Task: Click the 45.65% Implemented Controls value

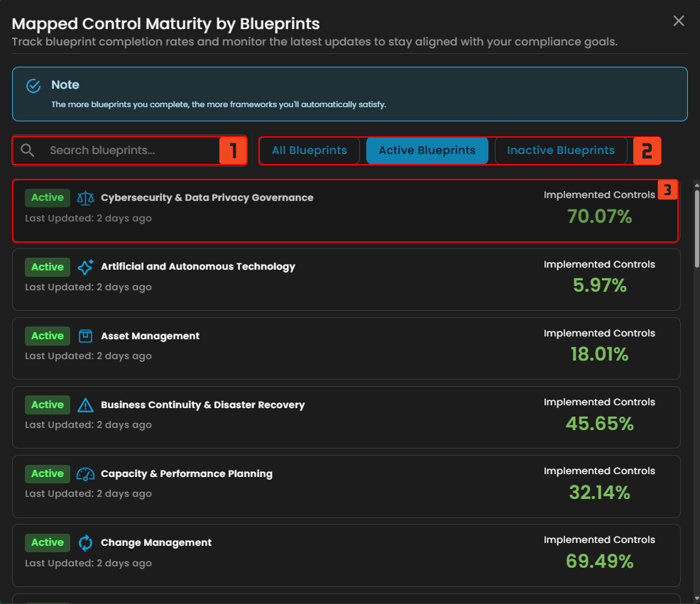Action: point(599,424)
